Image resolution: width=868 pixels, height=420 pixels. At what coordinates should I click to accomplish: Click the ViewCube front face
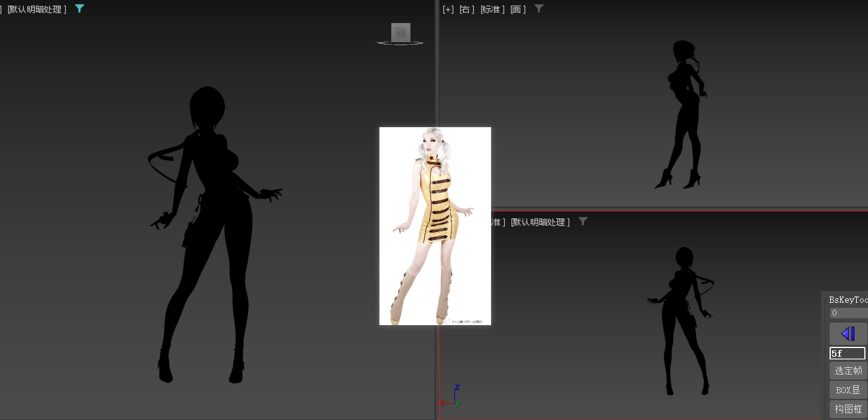click(x=401, y=32)
